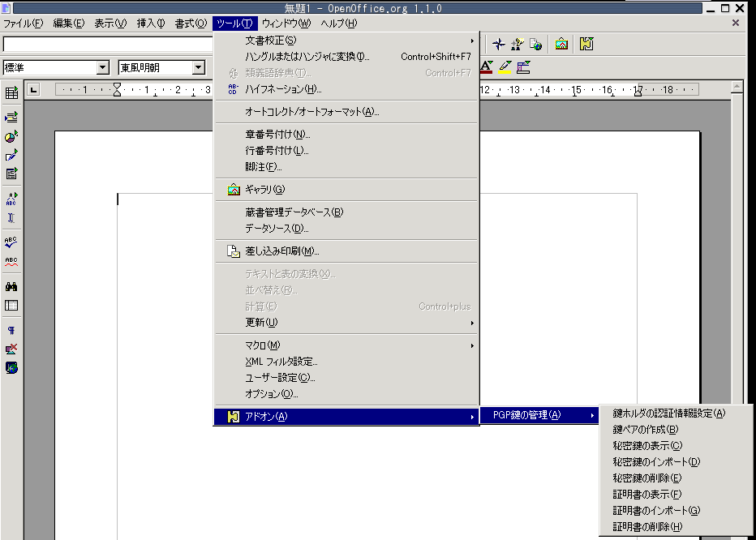This screenshot has height=540, width=756.
Task: Expand the マクロ submenu
Action: click(x=346, y=345)
